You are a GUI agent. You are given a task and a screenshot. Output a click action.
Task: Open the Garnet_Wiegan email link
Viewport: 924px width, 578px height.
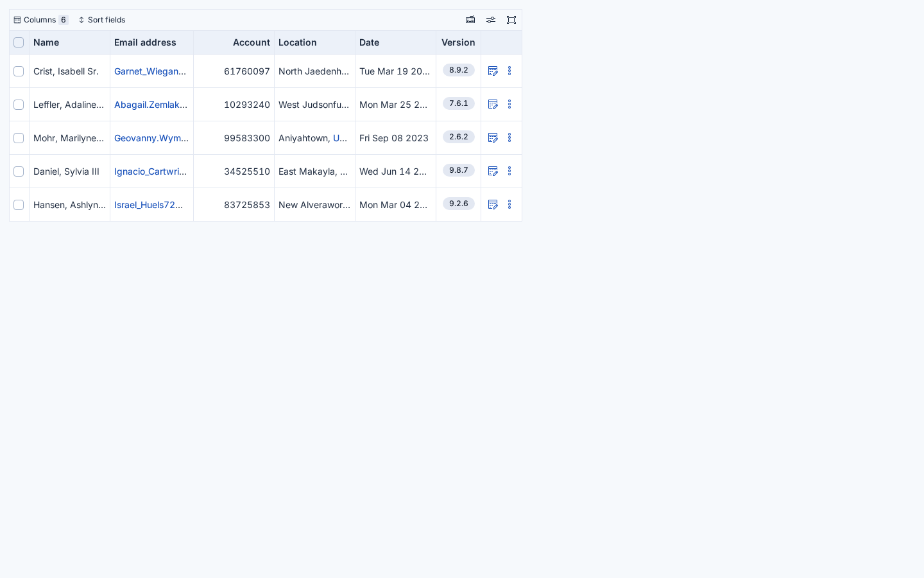150,71
